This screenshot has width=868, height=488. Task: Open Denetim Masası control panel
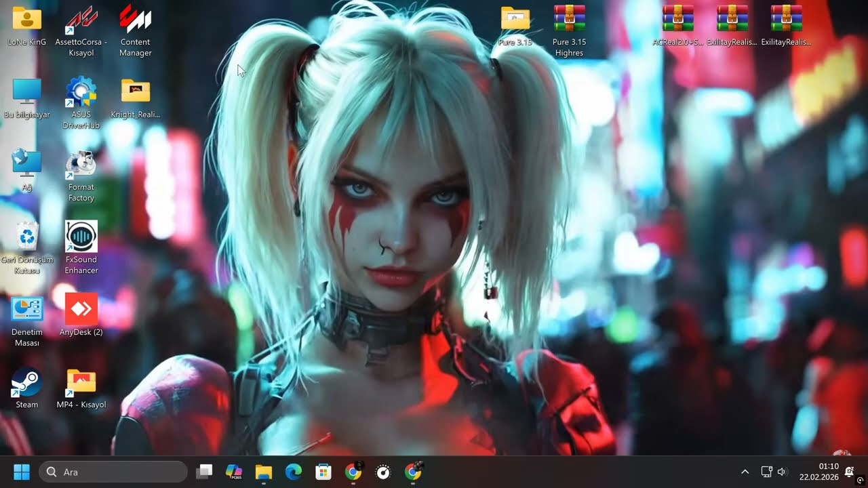point(27,321)
